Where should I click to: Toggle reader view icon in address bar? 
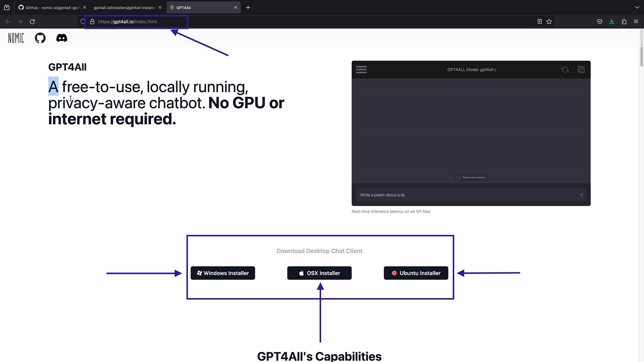coord(539,22)
